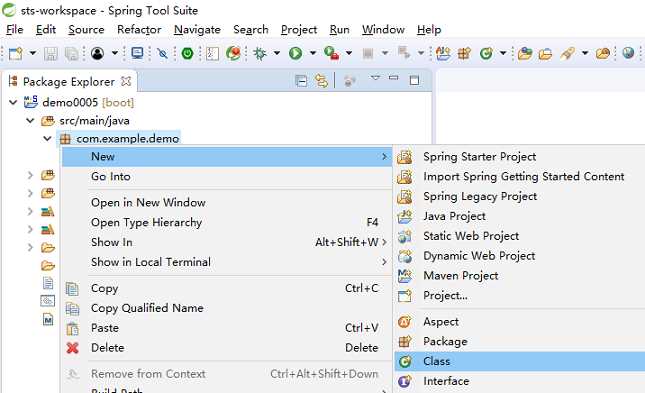Click the New Java Class toolbar icon
645x393 pixels.
coord(486,53)
